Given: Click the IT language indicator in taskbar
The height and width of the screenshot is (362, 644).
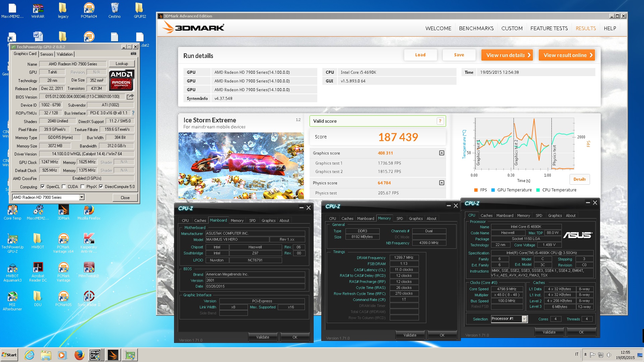Looking at the screenshot, I should (x=577, y=354).
